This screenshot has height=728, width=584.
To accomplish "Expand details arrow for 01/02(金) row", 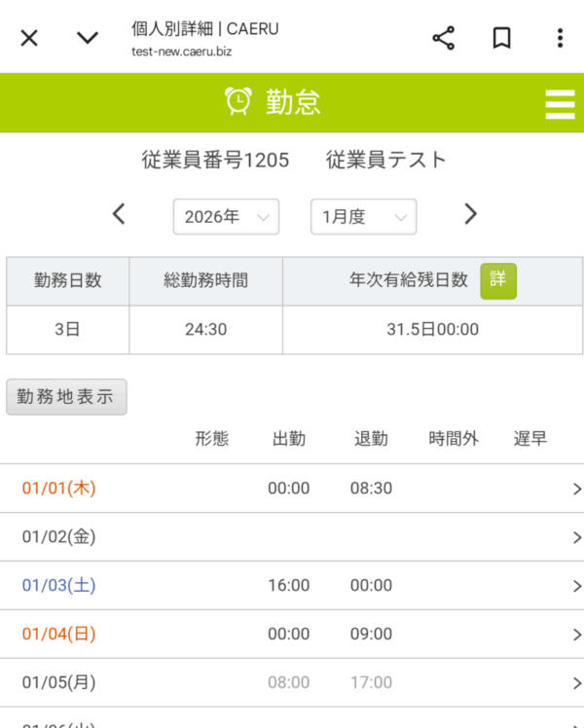I will tap(576, 537).
